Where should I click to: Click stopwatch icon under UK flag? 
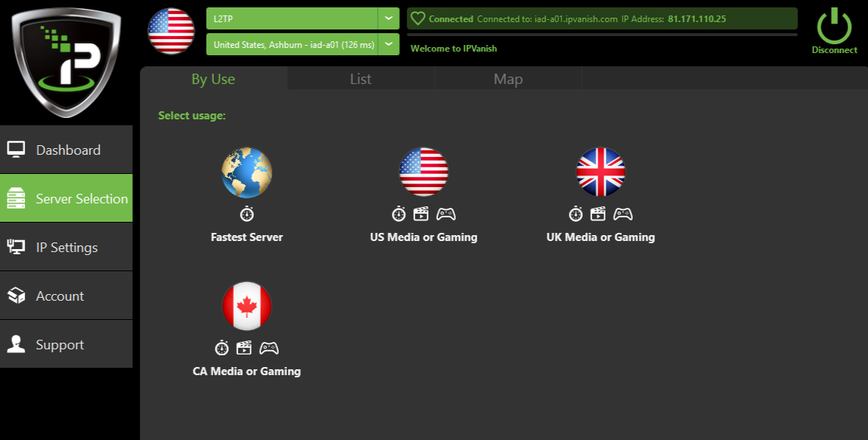point(576,214)
